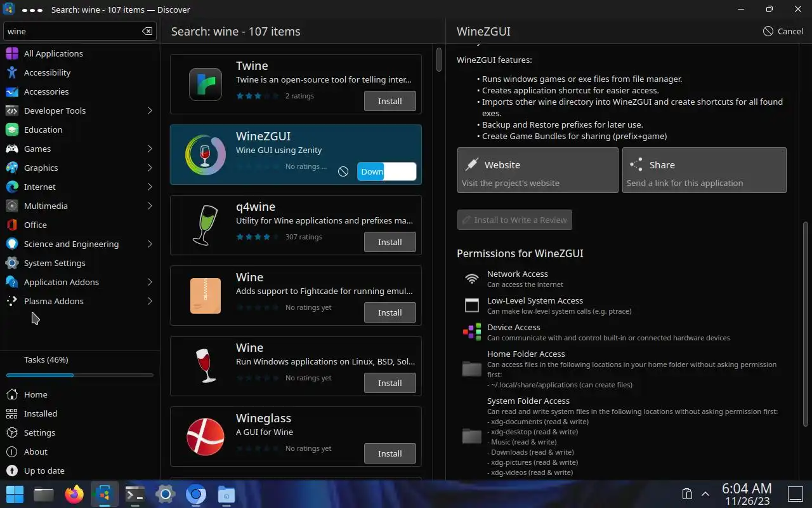Expand the Graphics category
812x508 pixels.
tap(150, 168)
